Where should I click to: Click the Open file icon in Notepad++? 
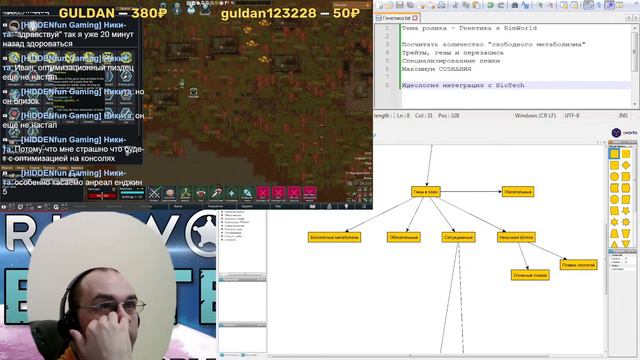coord(389,5)
